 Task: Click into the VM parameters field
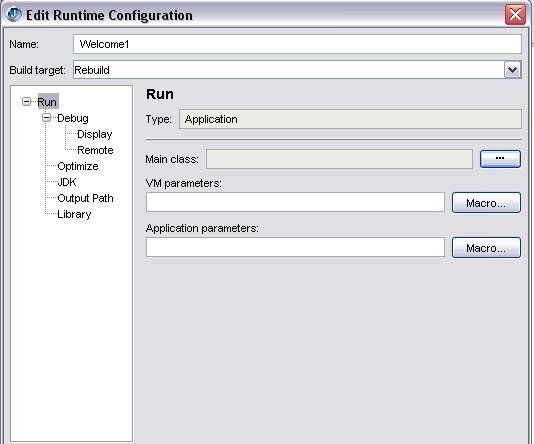click(x=295, y=202)
